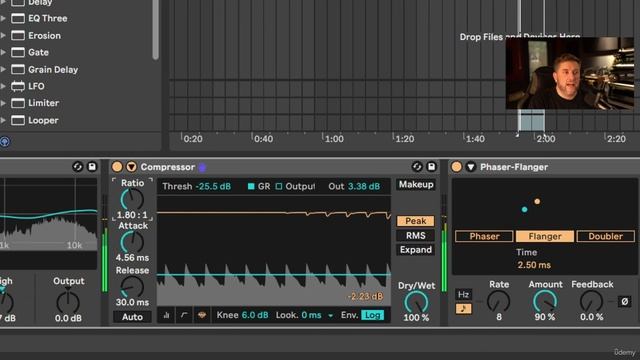This screenshot has height=360, width=640.
Task: Click the Compressor Ratio knob
Action: coord(132,200)
